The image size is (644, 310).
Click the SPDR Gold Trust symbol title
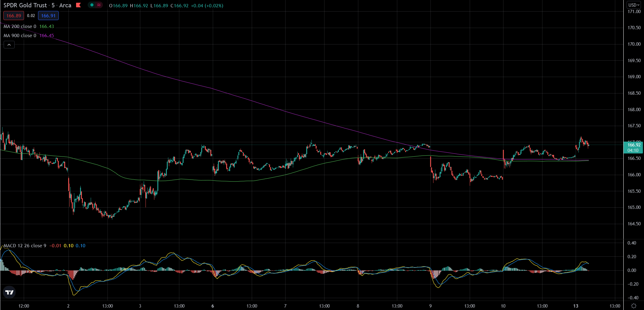click(25, 5)
